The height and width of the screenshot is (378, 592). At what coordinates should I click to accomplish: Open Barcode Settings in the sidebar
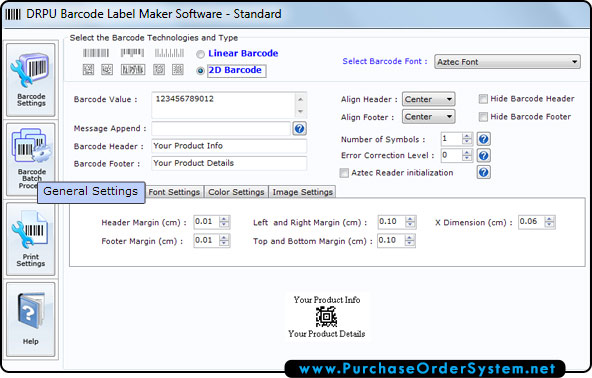tap(31, 80)
